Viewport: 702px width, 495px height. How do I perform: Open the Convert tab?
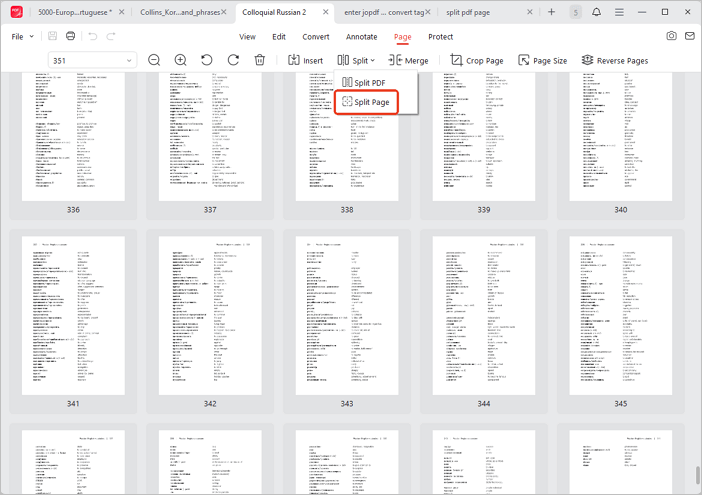click(x=316, y=37)
